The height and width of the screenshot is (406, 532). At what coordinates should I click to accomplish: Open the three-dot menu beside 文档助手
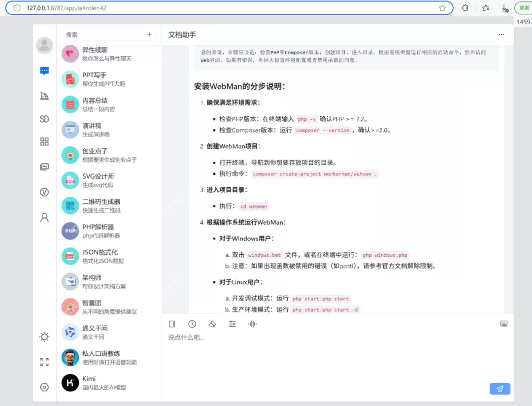point(501,34)
